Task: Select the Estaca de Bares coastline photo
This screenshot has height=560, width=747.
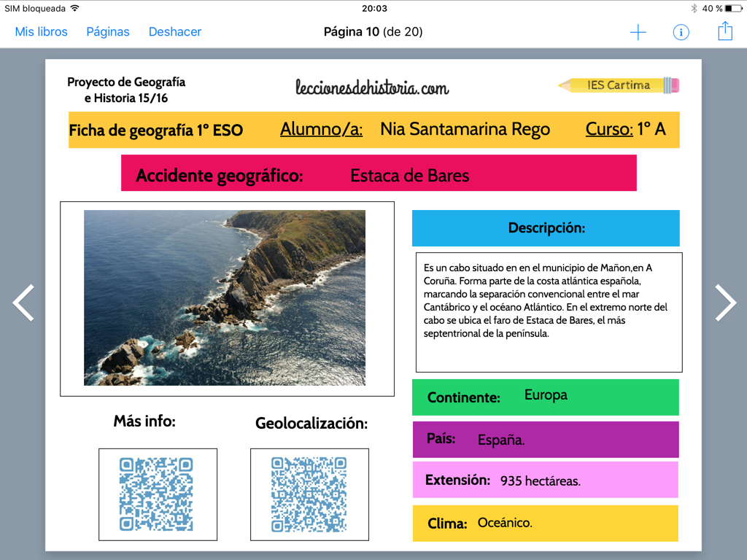Action: pos(225,297)
